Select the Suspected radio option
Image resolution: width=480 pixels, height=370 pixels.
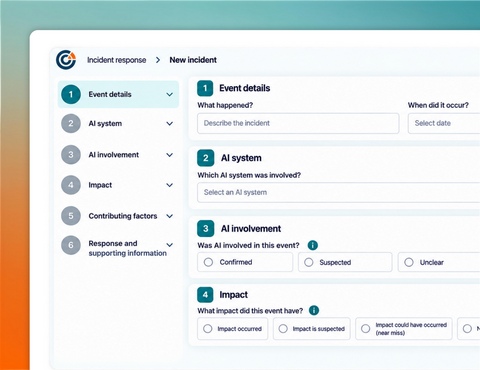345,262
